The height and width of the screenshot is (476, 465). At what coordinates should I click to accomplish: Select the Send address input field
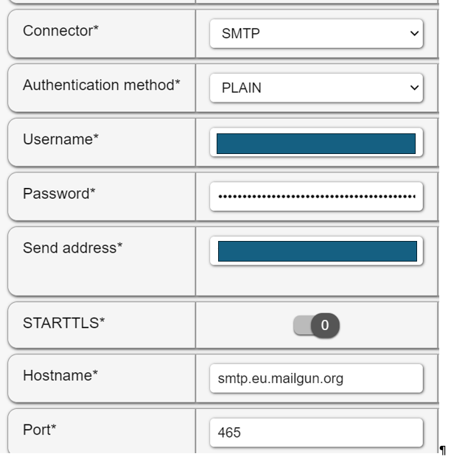[x=316, y=251]
